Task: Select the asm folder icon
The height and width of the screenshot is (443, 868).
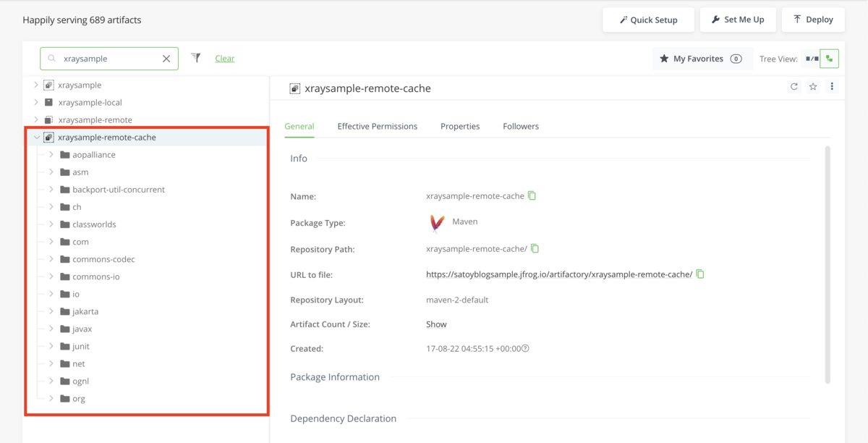Action: coord(65,172)
